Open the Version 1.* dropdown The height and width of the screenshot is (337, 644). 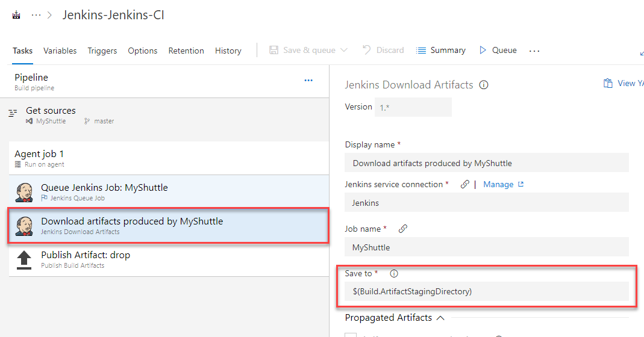(x=413, y=107)
